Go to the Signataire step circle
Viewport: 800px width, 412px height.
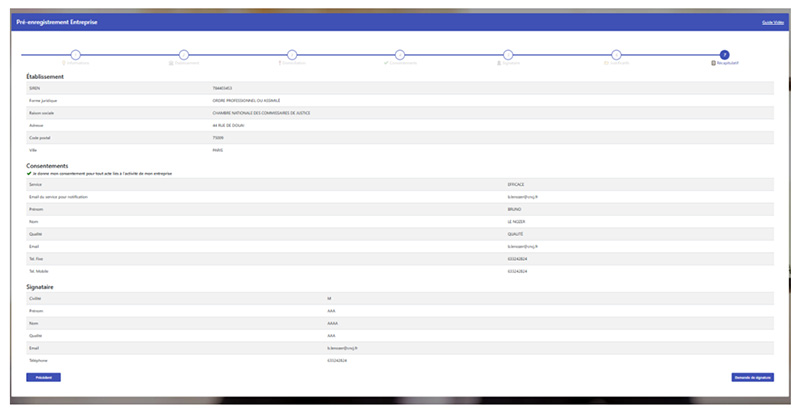click(508, 55)
